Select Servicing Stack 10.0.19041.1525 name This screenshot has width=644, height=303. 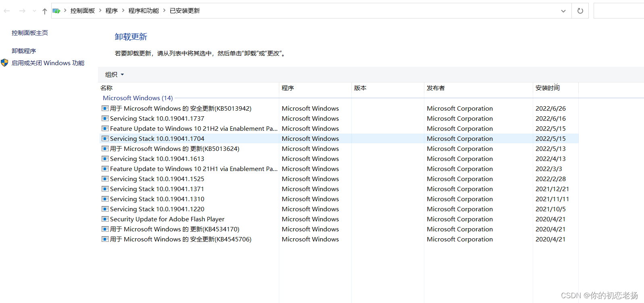point(157,179)
